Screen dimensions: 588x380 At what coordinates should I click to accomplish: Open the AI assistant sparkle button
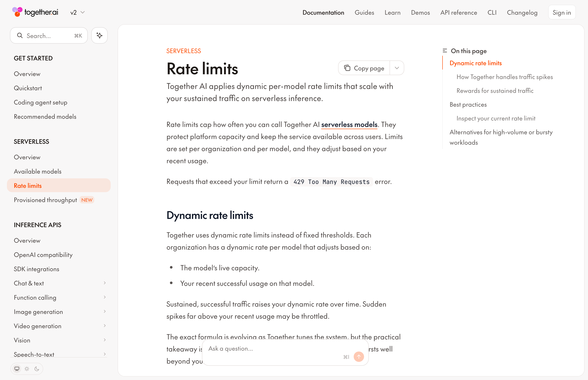pos(99,36)
